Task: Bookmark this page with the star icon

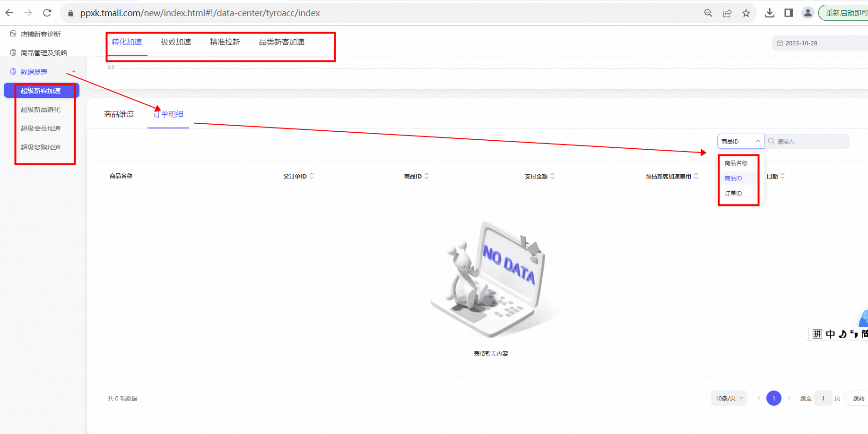Action: click(746, 13)
